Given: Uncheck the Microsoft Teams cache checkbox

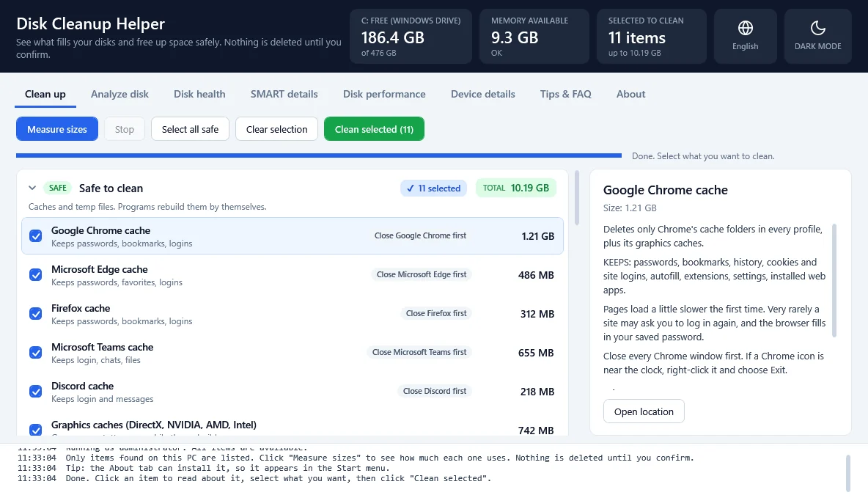Looking at the screenshot, I should point(35,352).
